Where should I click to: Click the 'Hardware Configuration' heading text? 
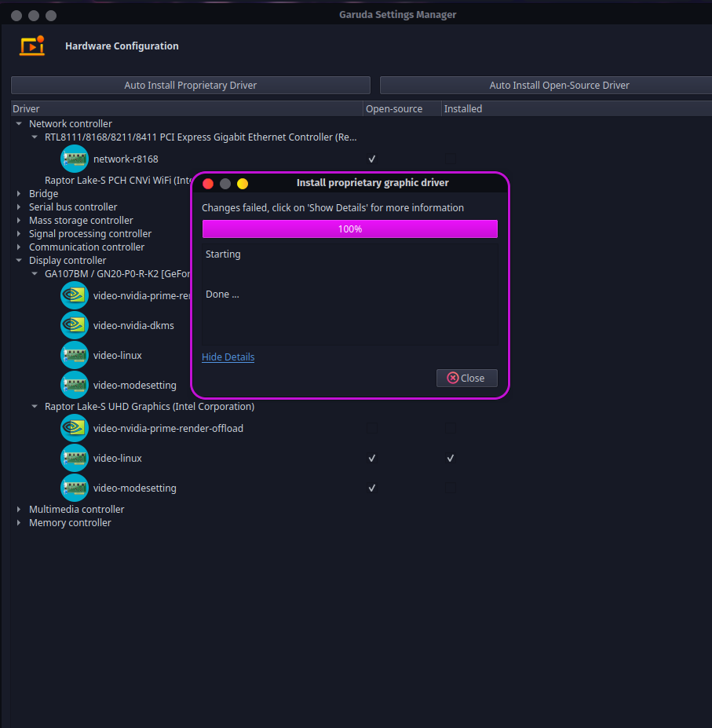122,46
